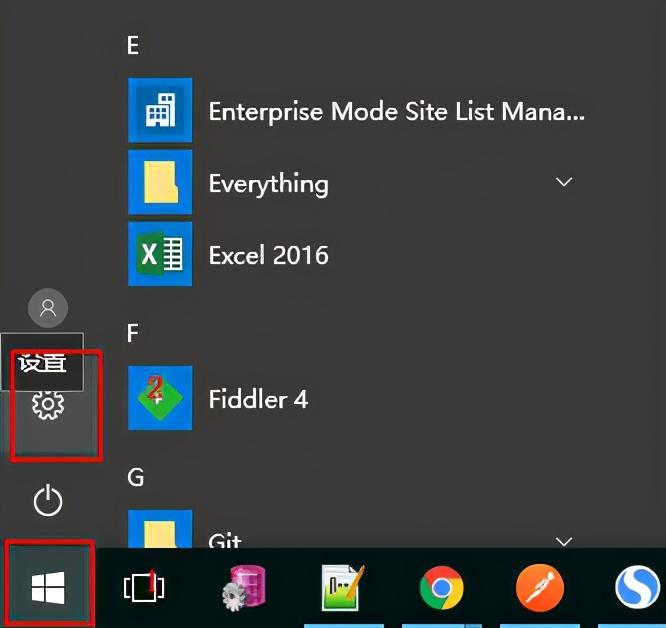666x628 pixels.
Task: Open the database gear app in taskbar
Action: (244, 588)
